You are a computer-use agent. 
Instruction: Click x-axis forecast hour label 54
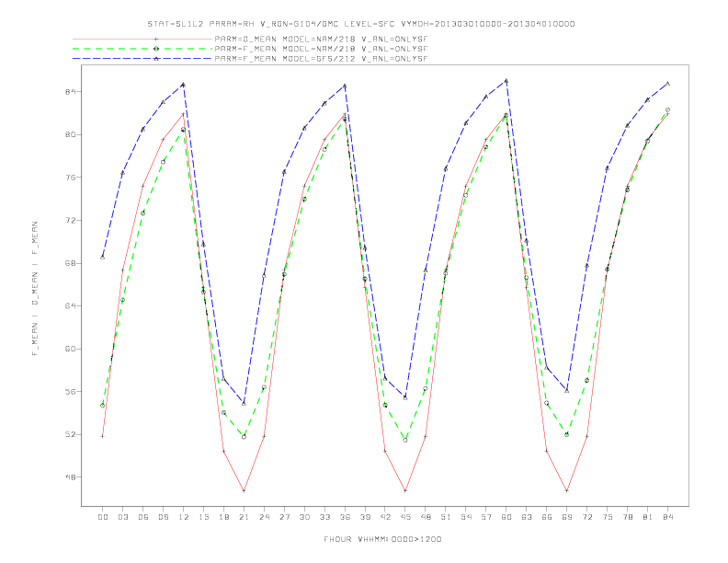[x=466, y=517]
